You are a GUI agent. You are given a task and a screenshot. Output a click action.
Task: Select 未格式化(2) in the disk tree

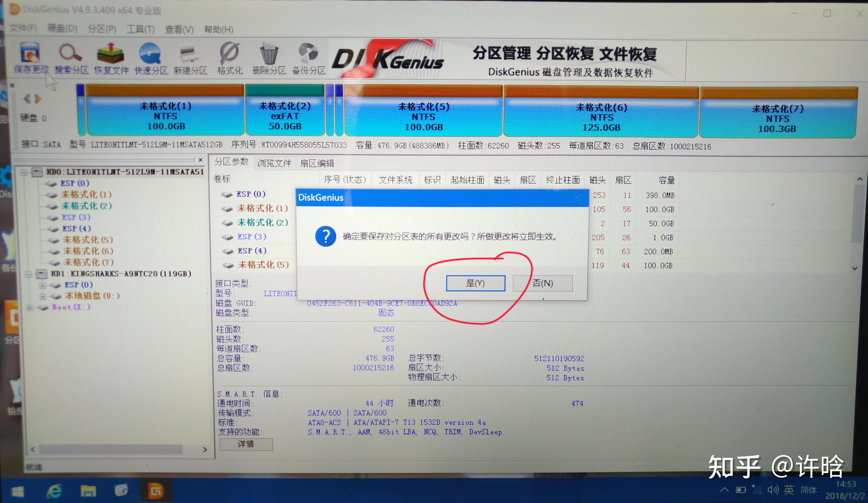point(86,206)
